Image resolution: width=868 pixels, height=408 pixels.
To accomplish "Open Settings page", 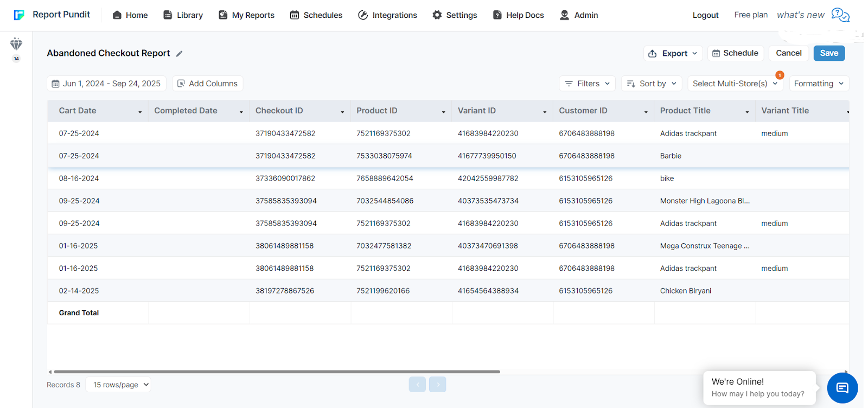I will pyautogui.click(x=455, y=15).
